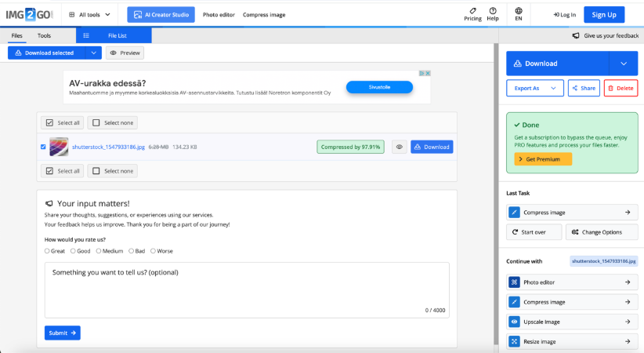Uncheck the shutterstock_1547933186.jpg file checkbox
This screenshot has width=644, height=353.
[43, 147]
